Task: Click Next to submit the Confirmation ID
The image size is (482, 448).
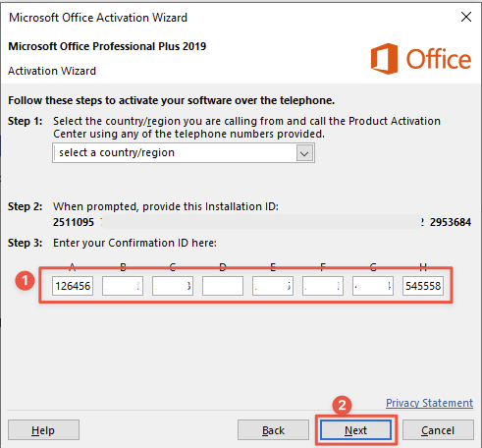Action: click(355, 430)
